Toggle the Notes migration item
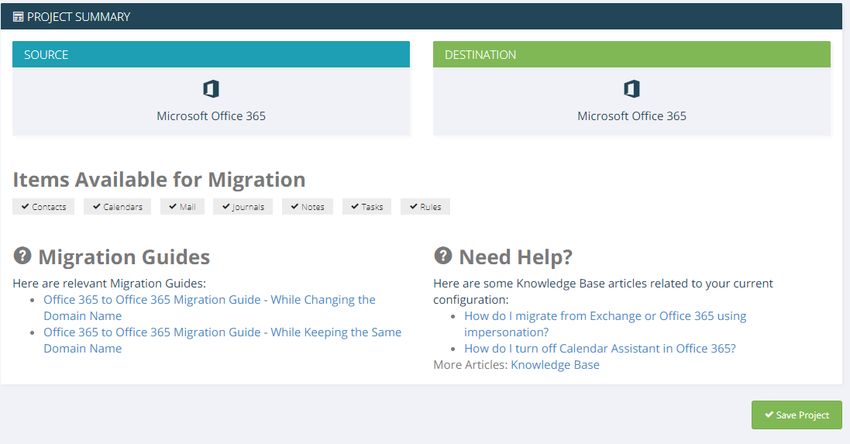Screen dimensions: 850x444 (307, 207)
